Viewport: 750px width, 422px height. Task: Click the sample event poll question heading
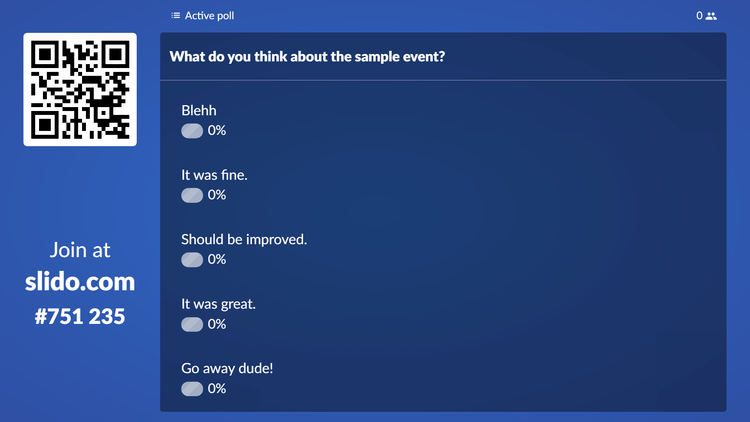[x=307, y=56]
